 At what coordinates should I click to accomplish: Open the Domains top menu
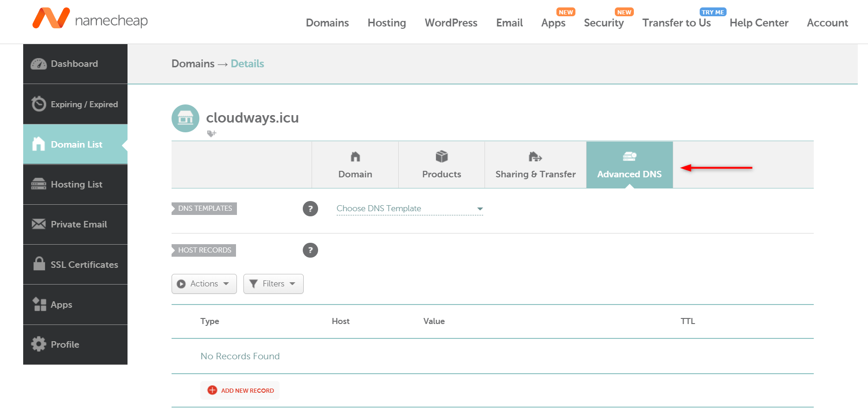pos(327,23)
